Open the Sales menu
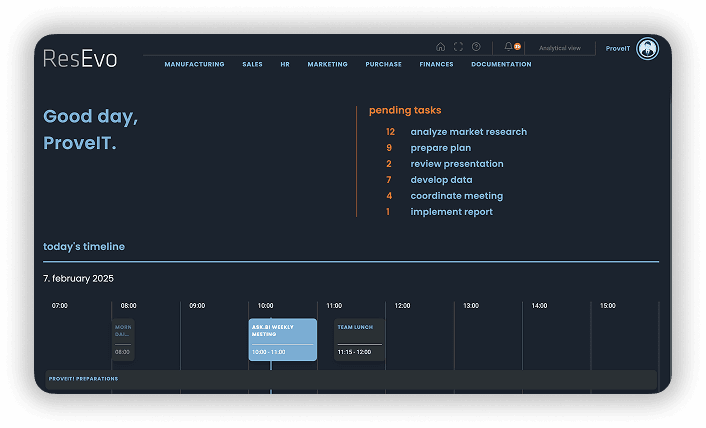This screenshot has width=706, height=428. click(252, 64)
